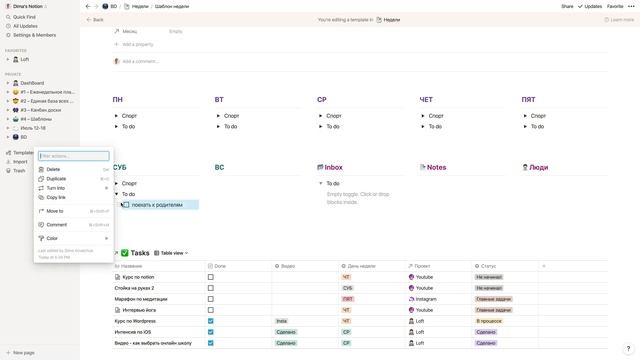Collapse the To do toggle under Inbox
640x360 pixels.
[320, 184]
